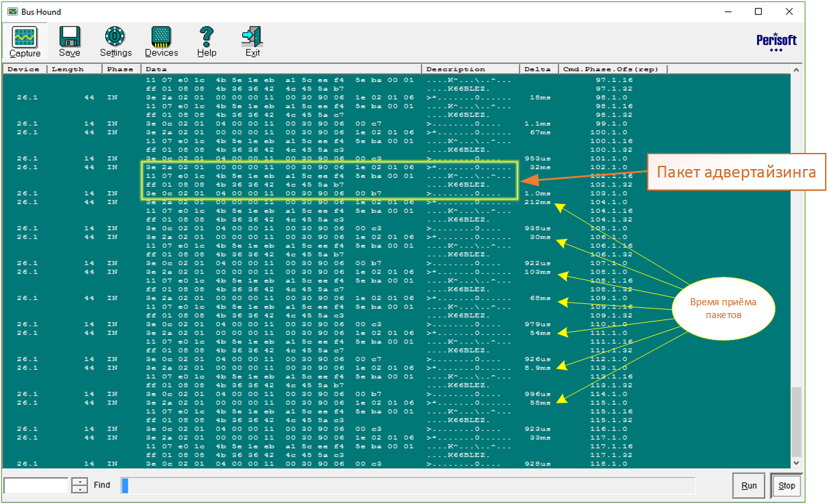Click the 979us delta value
The height and width of the screenshot is (504, 827).
click(x=538, y=324)
